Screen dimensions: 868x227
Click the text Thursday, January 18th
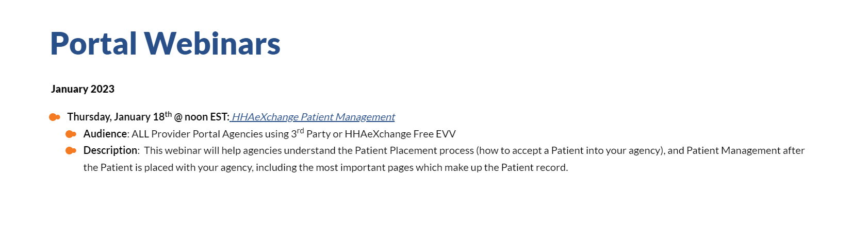point(119,116)
